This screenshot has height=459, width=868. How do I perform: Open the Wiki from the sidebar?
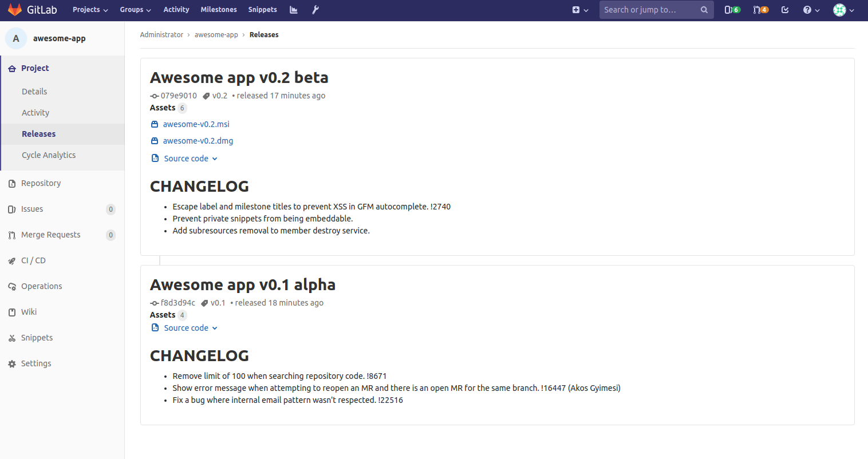(x=29, y=311)
